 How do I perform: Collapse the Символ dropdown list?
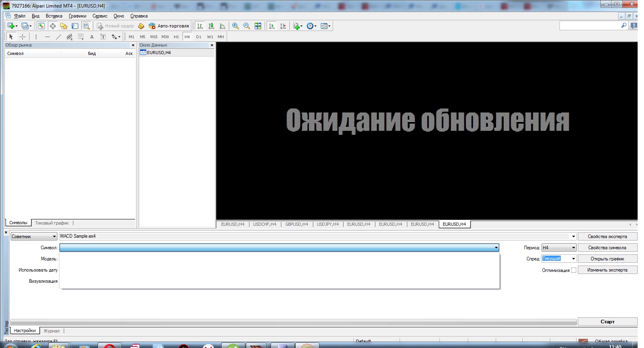(x=496, y=248)
